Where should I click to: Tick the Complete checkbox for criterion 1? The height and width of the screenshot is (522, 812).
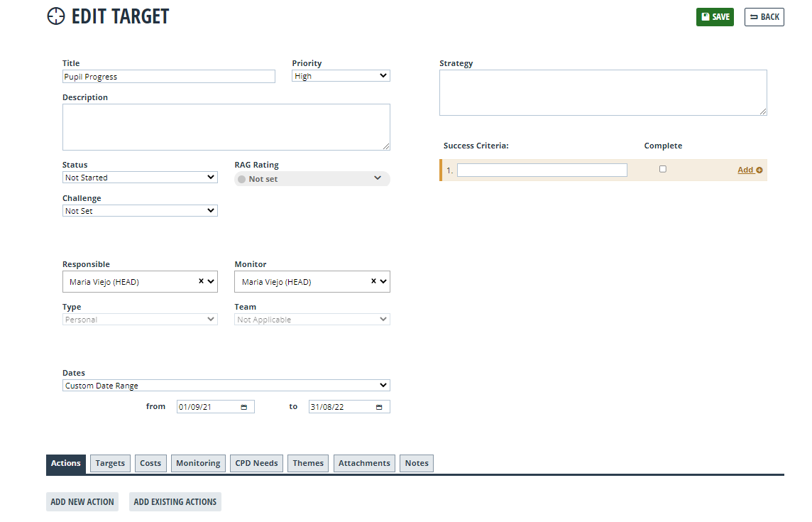662,169
